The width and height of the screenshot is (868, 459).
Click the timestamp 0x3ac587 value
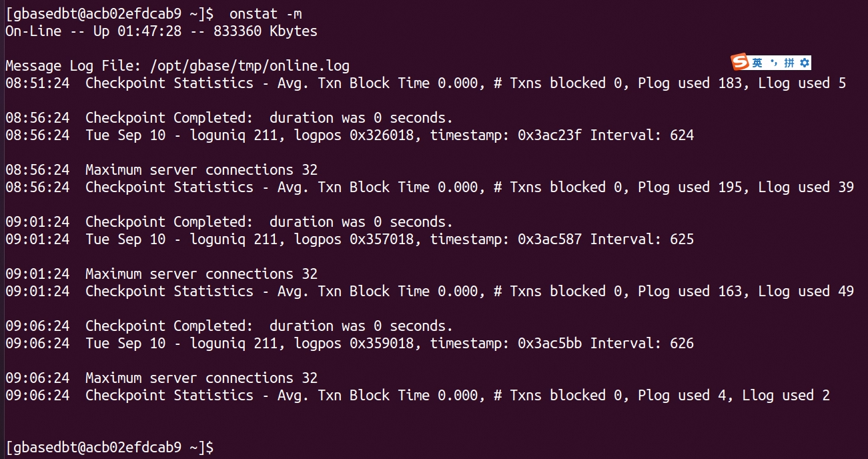pyautogui.click(x=506, y=240)
